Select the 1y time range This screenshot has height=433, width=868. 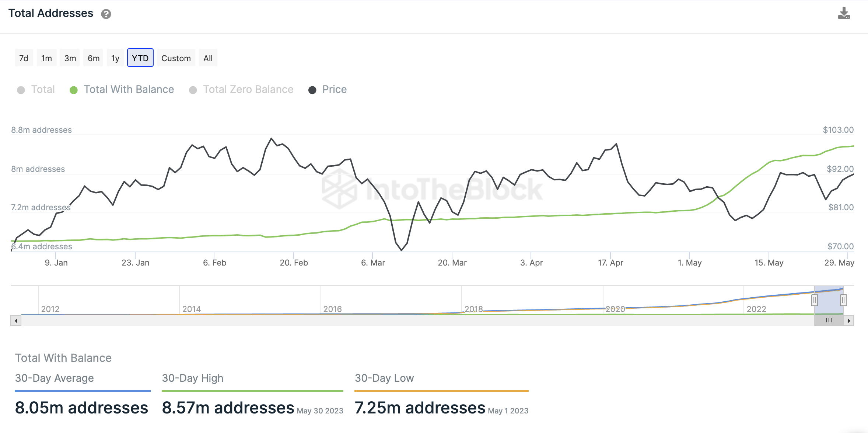(115, 58)
